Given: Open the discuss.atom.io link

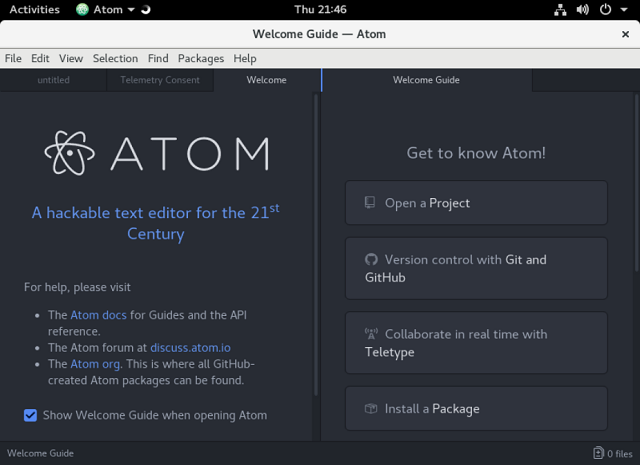Looking at the screenshot, I should click(x=190, y=347).
